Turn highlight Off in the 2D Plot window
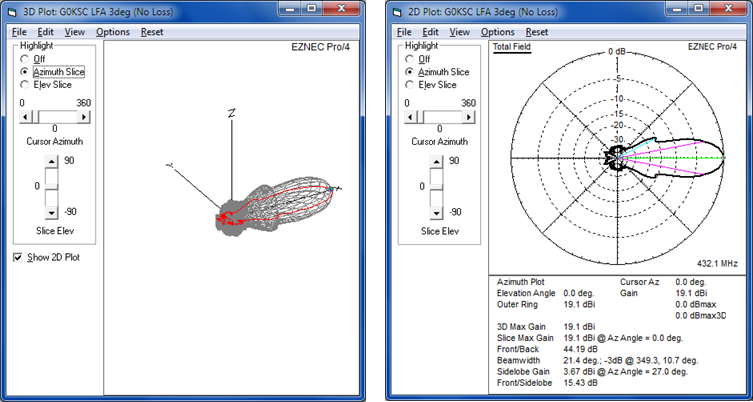753x402 pixels. click(409, 59)
